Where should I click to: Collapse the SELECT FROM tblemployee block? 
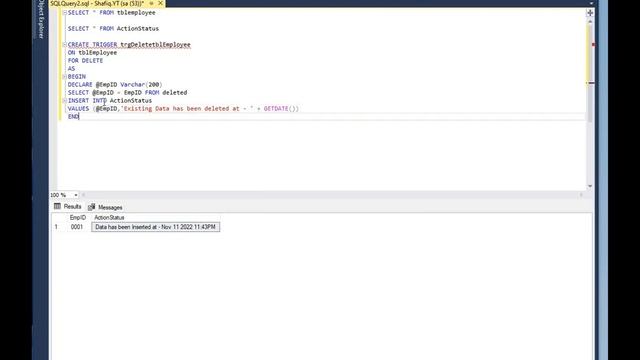(x=64, y=13)
